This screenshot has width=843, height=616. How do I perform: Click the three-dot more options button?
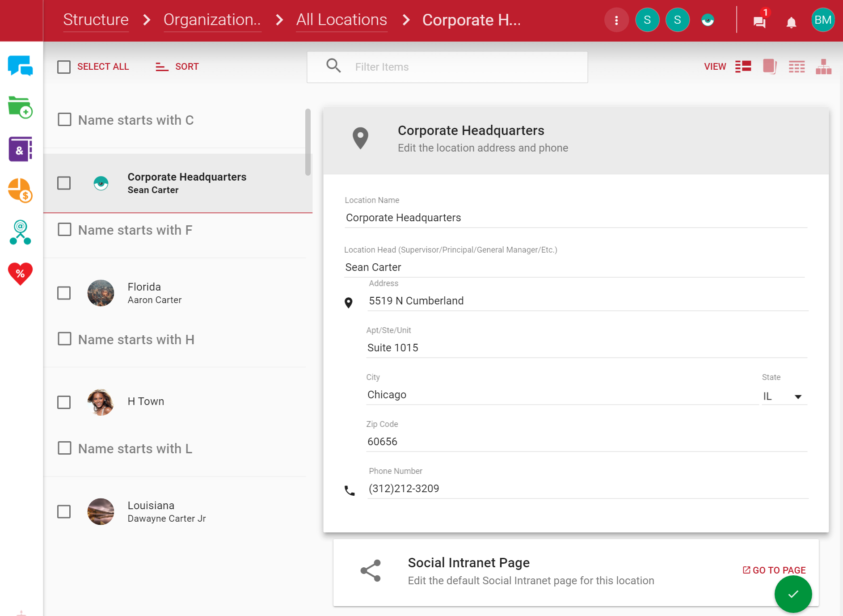click(x=616, y=20)
